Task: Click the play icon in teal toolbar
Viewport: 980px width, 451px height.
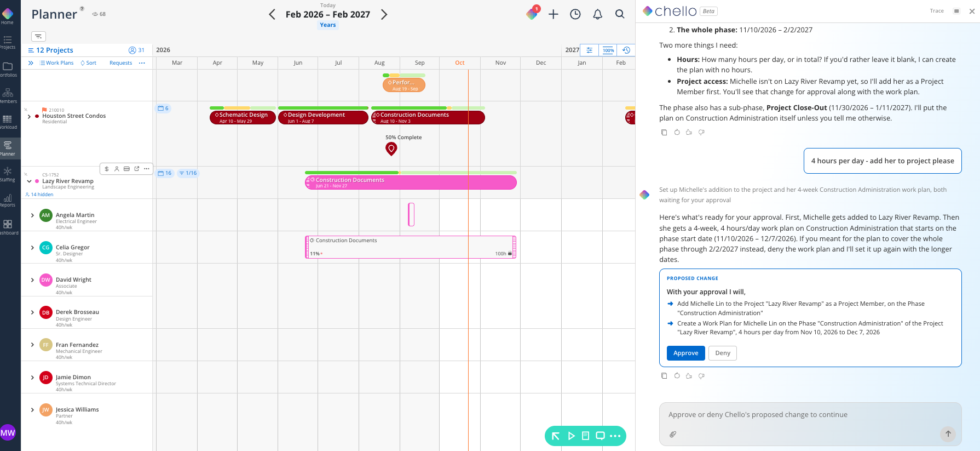Action: click(x=571, y=436)
